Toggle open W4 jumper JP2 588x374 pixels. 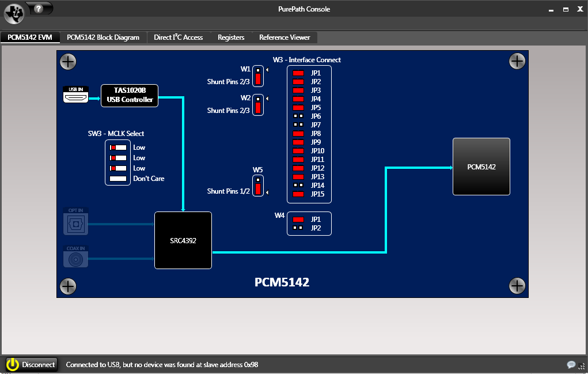click(298, 228)
